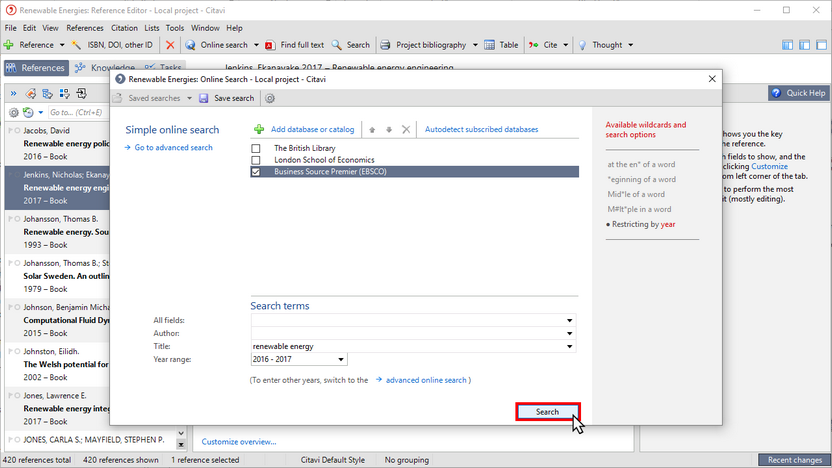Click the red X delete icon in main toolbar
Image resolution: width=832 pixels, height=468 pixels.
170,45
